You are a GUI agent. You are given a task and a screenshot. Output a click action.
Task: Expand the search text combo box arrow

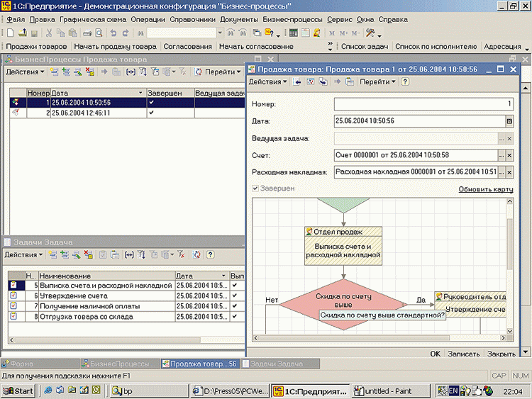click(x=220, y=33)
